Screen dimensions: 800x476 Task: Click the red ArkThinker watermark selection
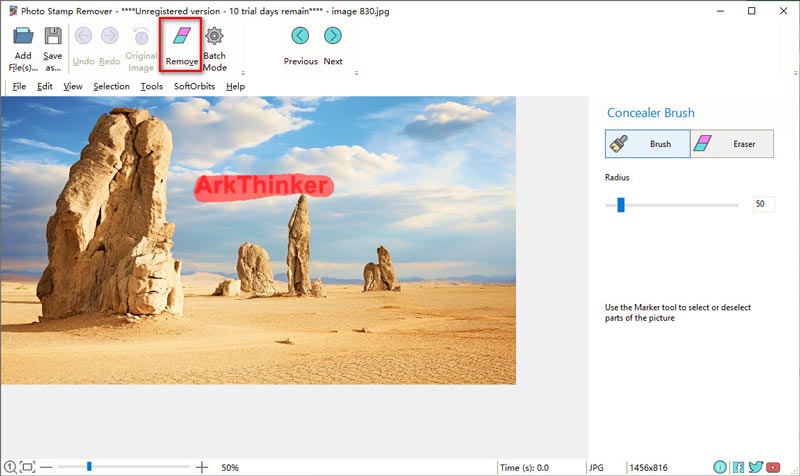(264, 187)
